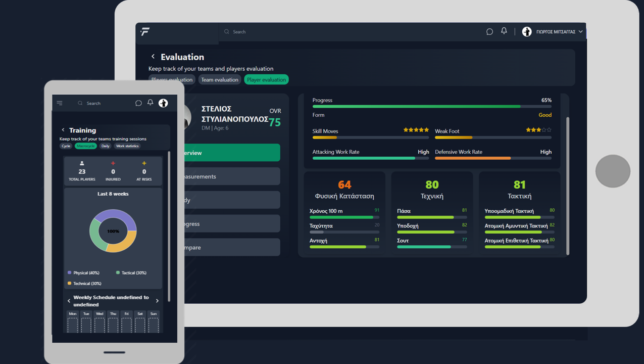Switch to the Daily filter chip
The image size is (644, 364).
(x=105, y=146)
